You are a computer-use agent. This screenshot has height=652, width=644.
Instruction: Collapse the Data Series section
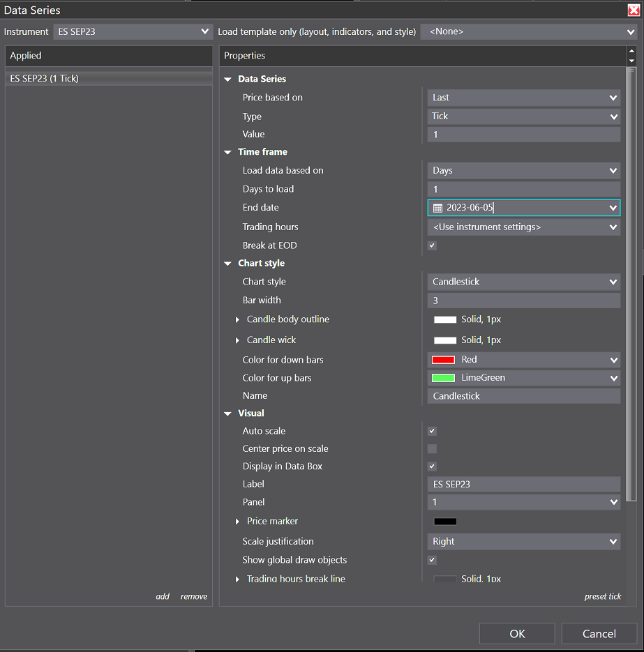227,79
